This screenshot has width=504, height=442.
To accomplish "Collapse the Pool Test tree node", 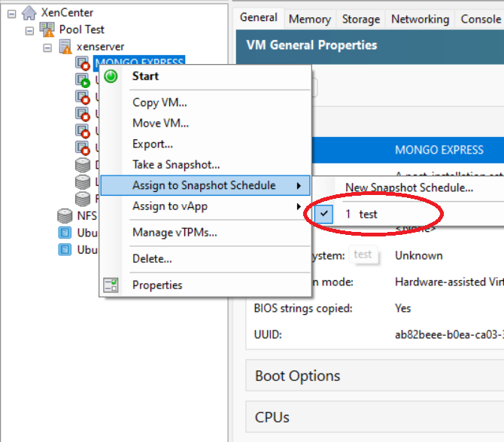I will pyautogui.click(x=29, y=31).
